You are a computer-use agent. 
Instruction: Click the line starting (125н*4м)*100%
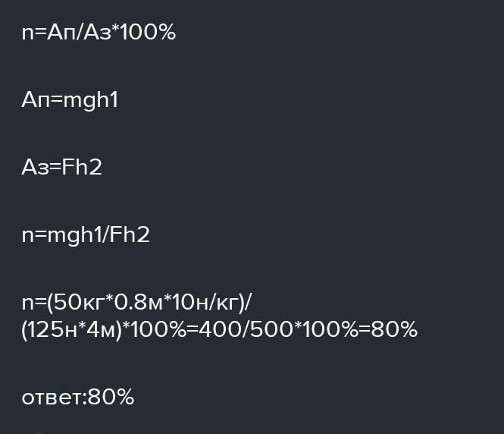220,330
